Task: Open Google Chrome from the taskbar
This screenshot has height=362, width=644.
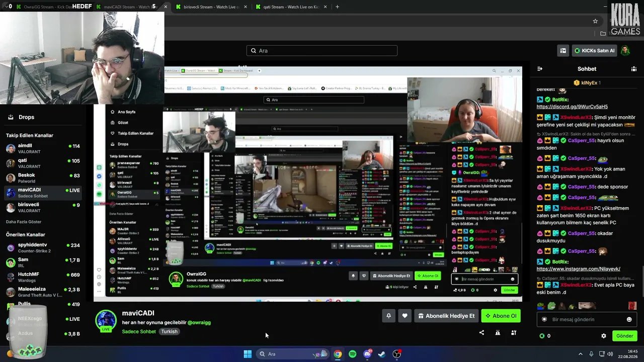Action: pos(338,354)
